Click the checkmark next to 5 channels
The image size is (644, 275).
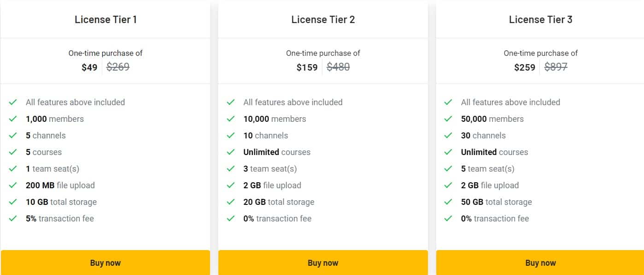pos(13,135)
